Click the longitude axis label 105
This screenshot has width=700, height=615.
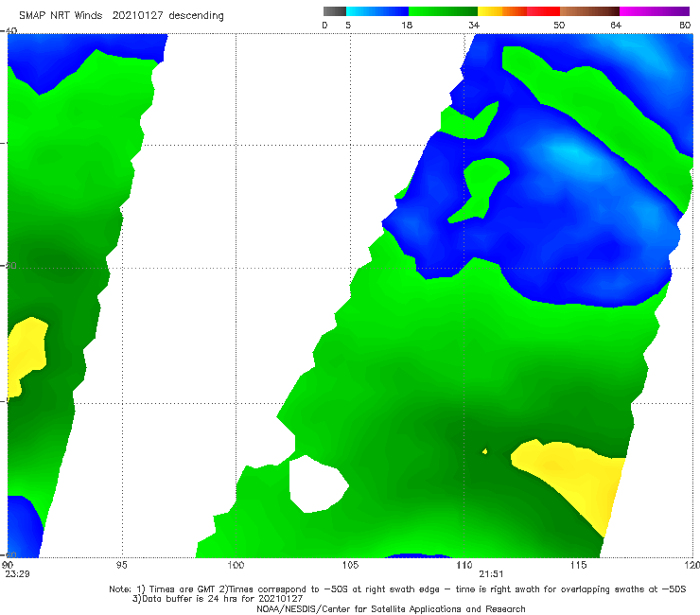(350, 565)
